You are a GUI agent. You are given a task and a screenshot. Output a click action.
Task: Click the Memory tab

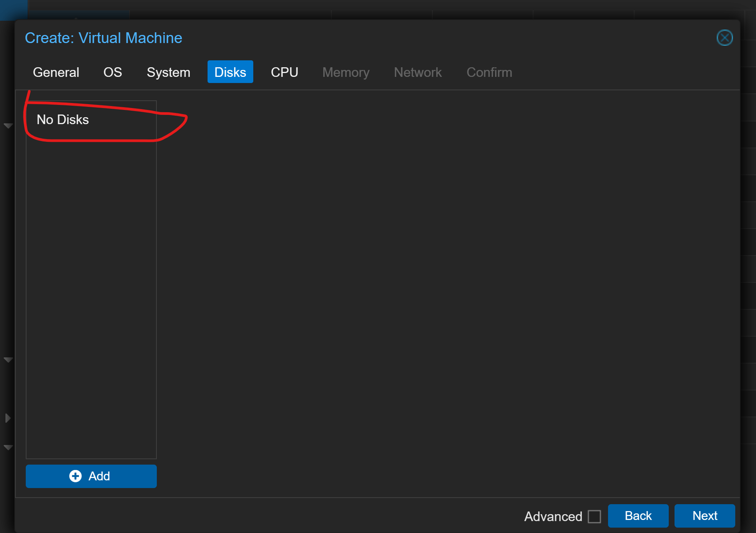click(x=346, y=72)
